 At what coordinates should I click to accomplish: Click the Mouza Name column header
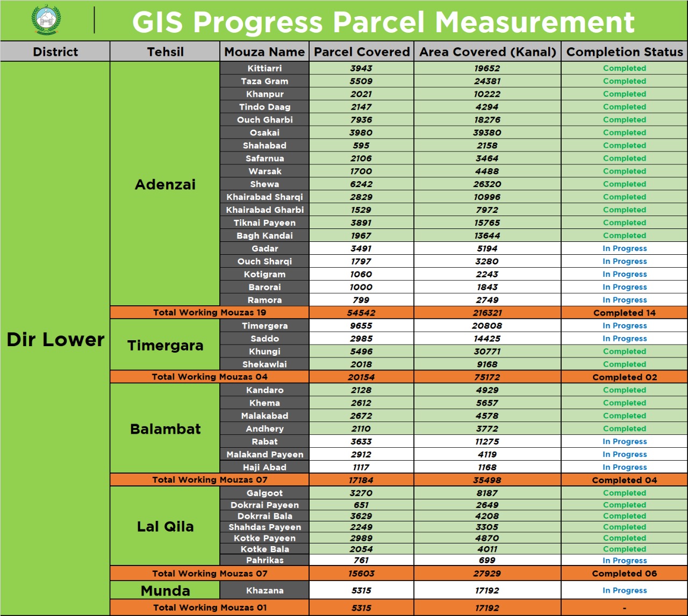[x=264, y=52]
